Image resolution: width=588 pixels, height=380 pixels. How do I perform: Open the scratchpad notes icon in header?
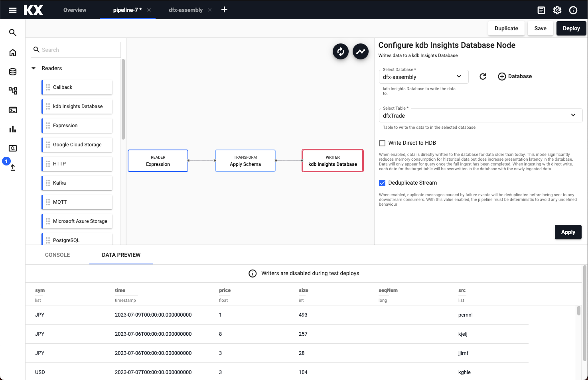click(x=541, y=10)
